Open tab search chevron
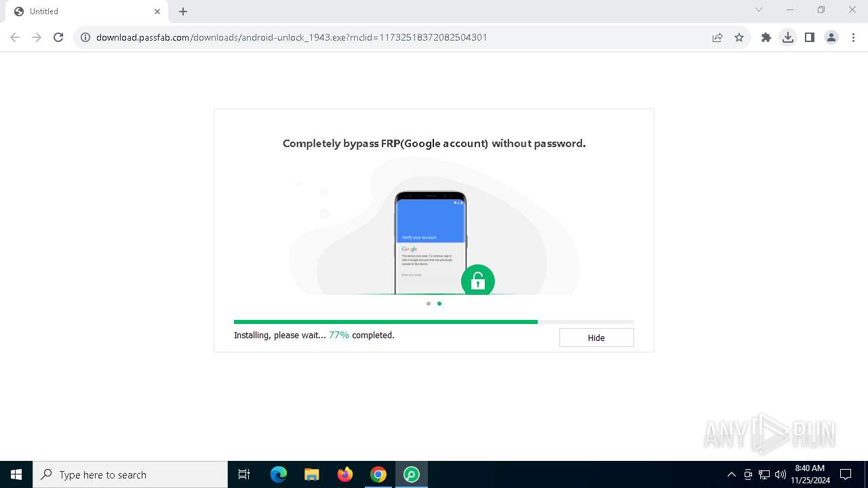Image resolution: width=868 pixels, height=488 pixels. [x=759, y=9]
